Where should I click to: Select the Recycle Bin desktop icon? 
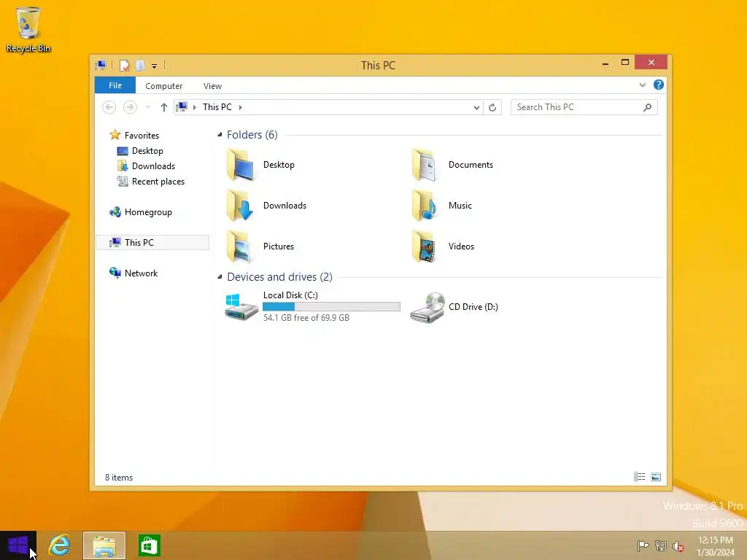point(28,29)
